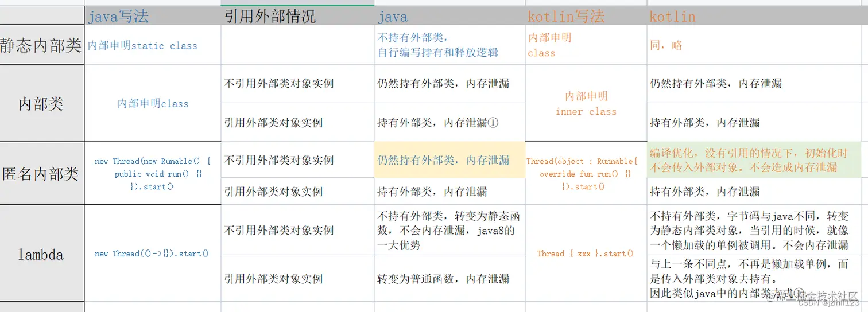Click the "同,略" cell
This screenshot has width=868, height=312.
754,45
